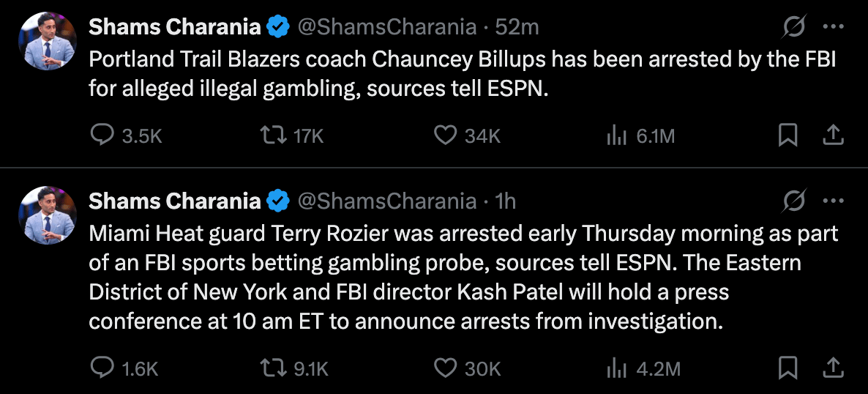Bookmark the Chauncey Billups tweet

point(787,135)
